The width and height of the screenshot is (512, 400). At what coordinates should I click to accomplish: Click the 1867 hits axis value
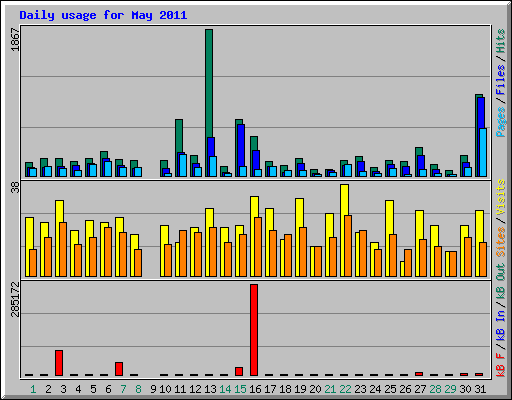click(15, 39)
